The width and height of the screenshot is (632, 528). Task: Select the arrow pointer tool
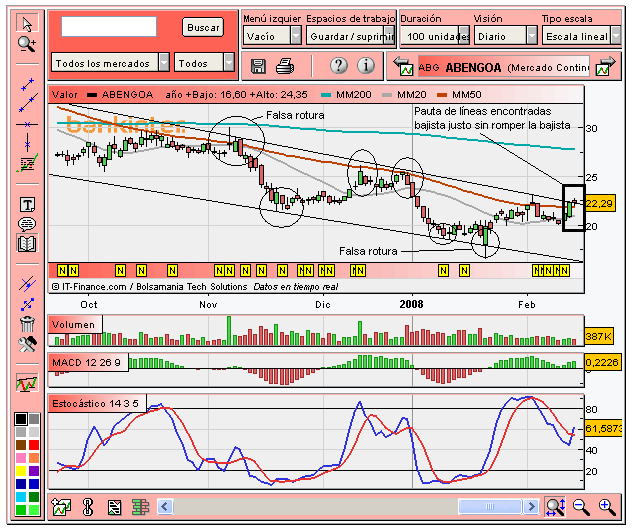tap(27, 23)
